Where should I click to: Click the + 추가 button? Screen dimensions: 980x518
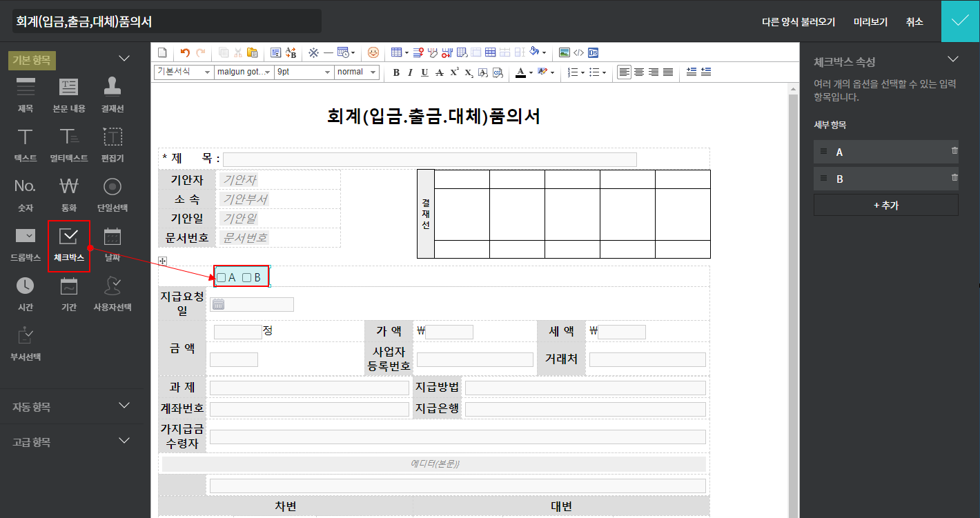click(885, 205)
